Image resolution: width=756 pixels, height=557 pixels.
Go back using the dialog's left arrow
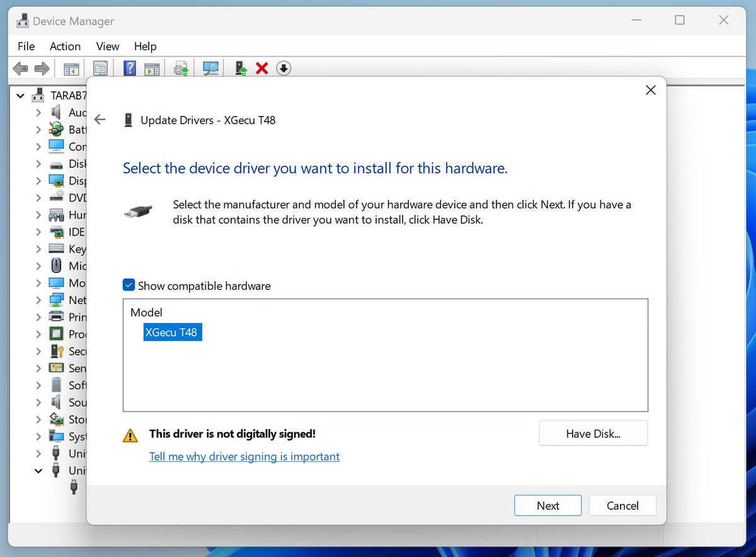(100, 120)
